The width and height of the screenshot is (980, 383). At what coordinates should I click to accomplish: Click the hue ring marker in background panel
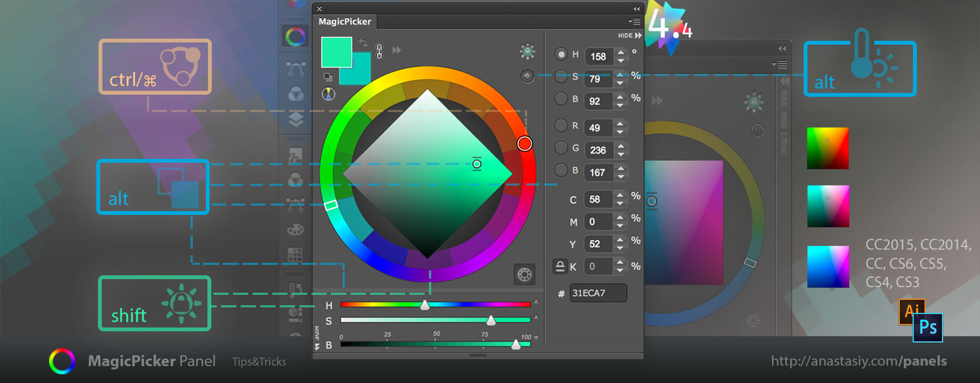(750, 263)
